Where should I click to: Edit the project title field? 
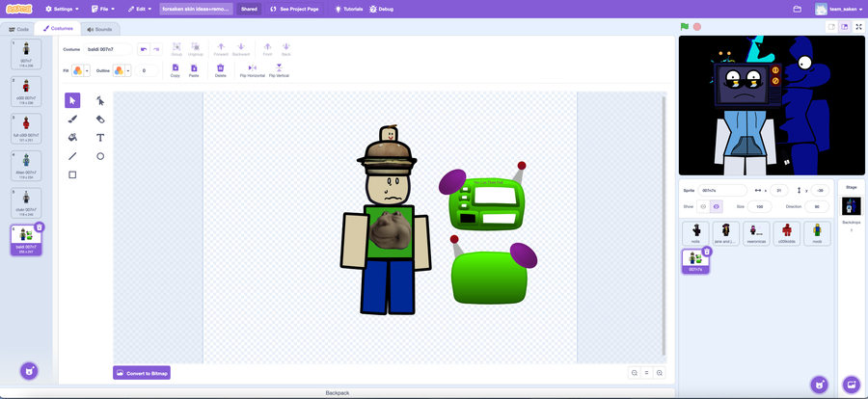coord(196,9)
